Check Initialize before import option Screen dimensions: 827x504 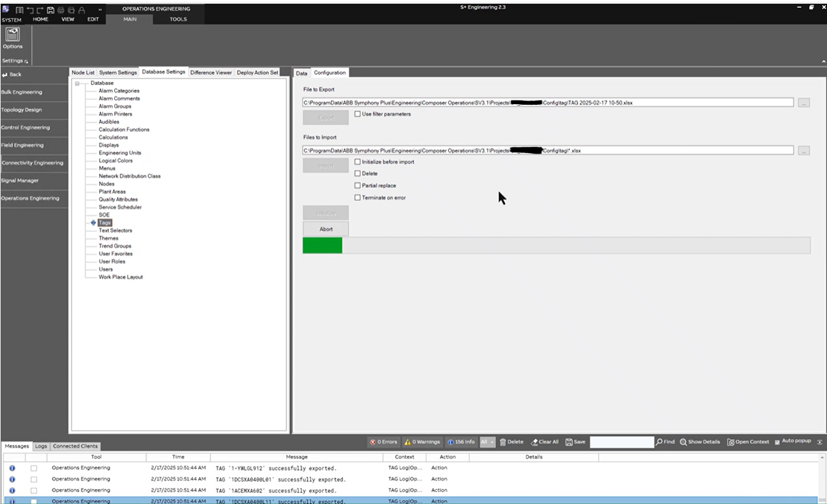pos(357,162)
